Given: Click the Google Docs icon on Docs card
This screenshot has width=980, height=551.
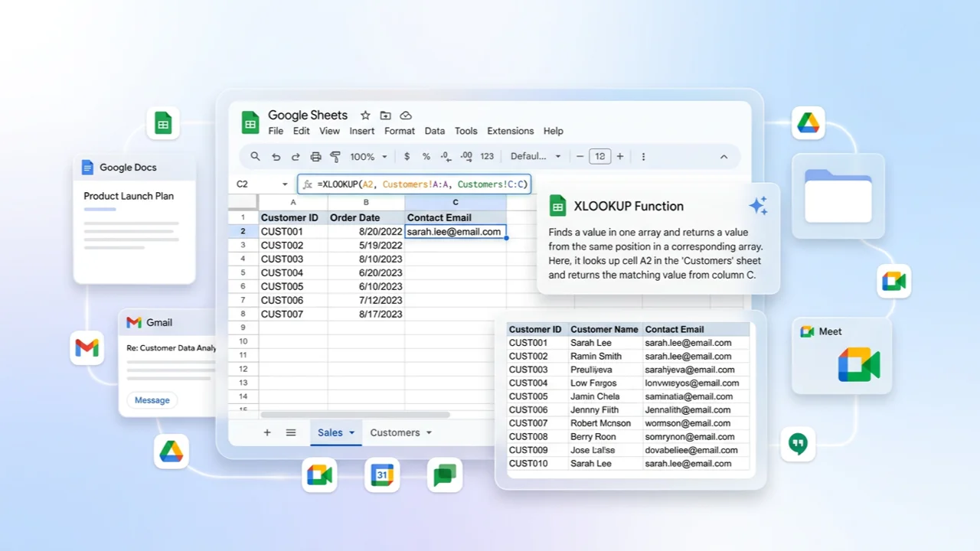Looking at the screenshot, I should (x=87, y=167).
